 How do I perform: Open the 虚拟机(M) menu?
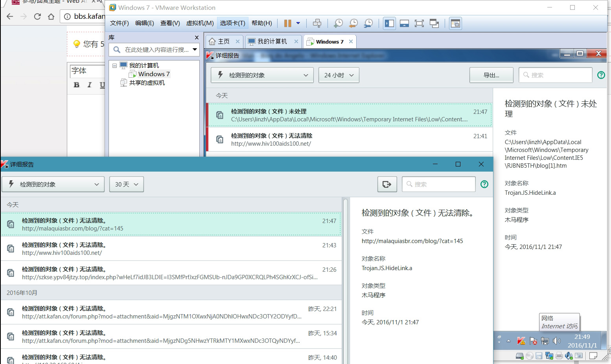click(200, 23)
